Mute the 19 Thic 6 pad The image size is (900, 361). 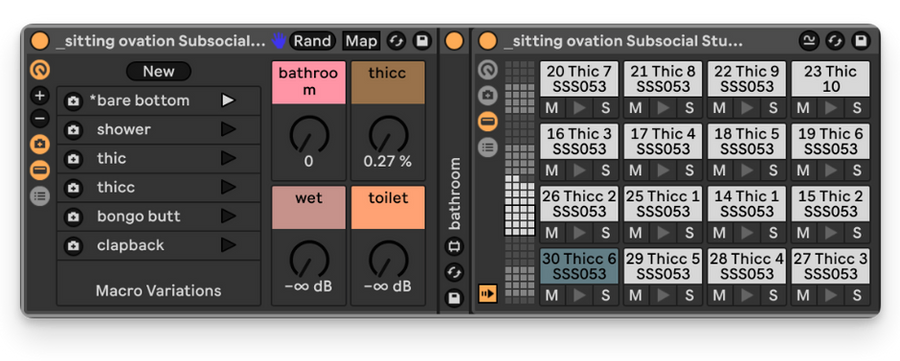click(803, 170)
